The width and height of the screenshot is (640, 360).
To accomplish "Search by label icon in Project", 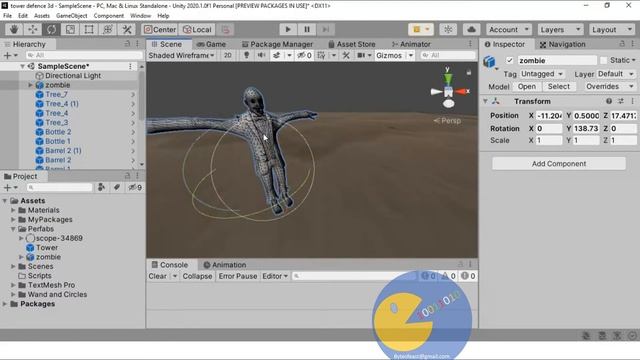I will pyautogui.click(x=117, y=187).
